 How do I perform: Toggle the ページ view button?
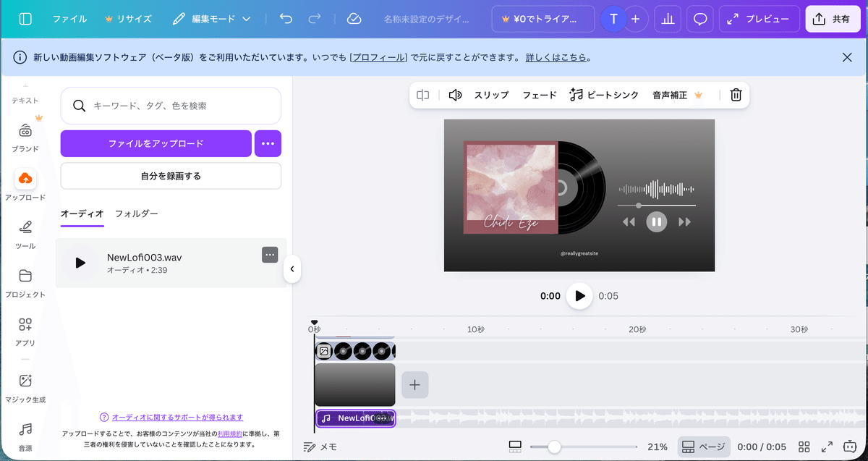[704, 447]
